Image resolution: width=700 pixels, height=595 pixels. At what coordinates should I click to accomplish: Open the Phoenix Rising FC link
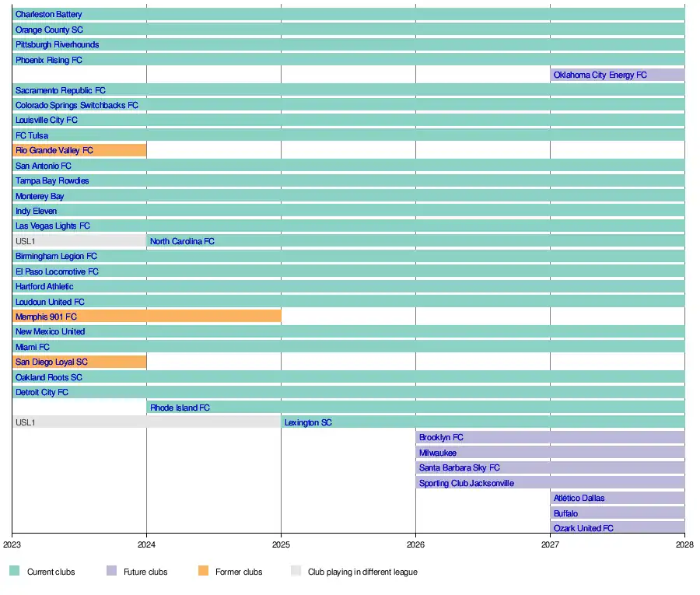coord(48,60)
